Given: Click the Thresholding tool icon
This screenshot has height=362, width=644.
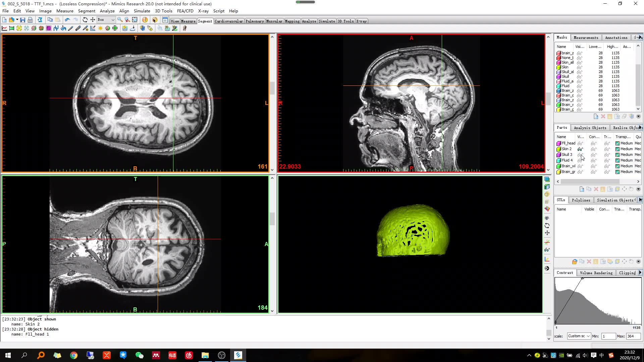Looking at the screenshot, I should click(4, 28).
